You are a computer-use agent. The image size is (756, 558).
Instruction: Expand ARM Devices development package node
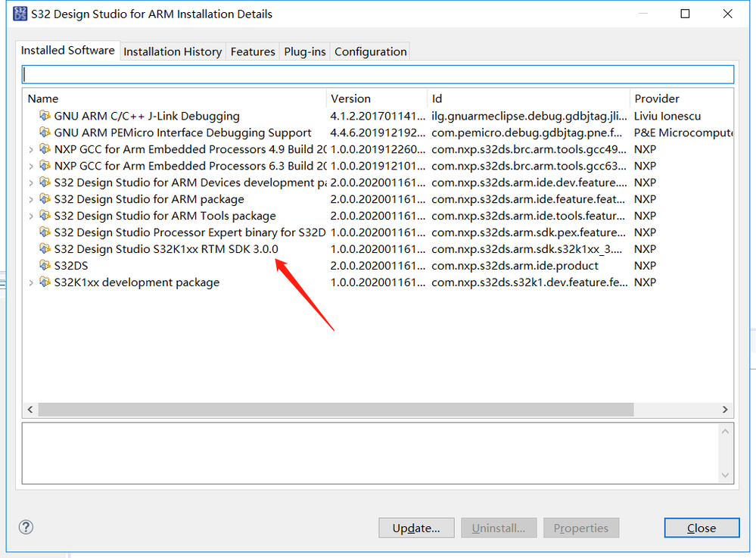[x=31, y=182]
